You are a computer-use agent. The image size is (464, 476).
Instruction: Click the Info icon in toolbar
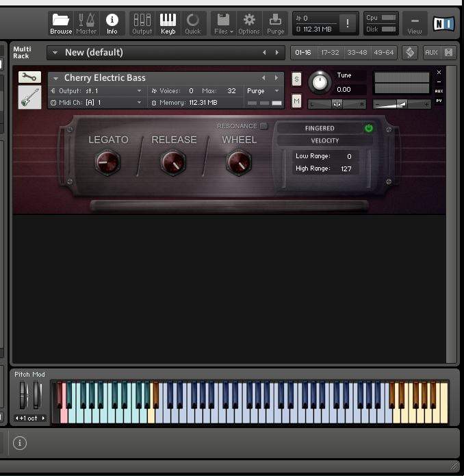[x=112, y=23]
